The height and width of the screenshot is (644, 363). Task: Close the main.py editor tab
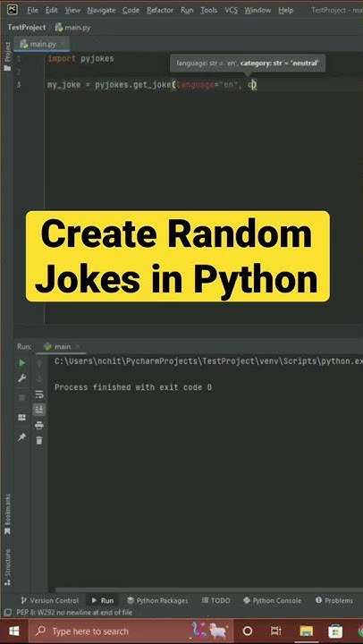(63, 44)
